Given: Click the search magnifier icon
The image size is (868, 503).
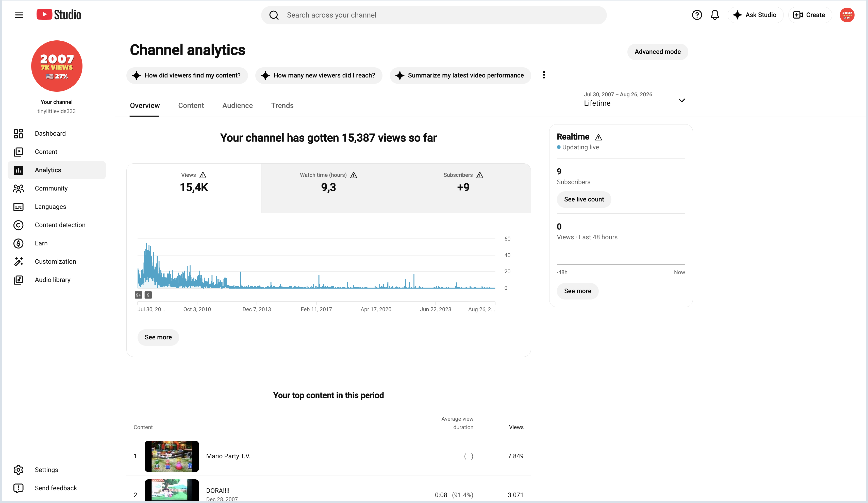Looking at the screenshot, I should (274, 15).
